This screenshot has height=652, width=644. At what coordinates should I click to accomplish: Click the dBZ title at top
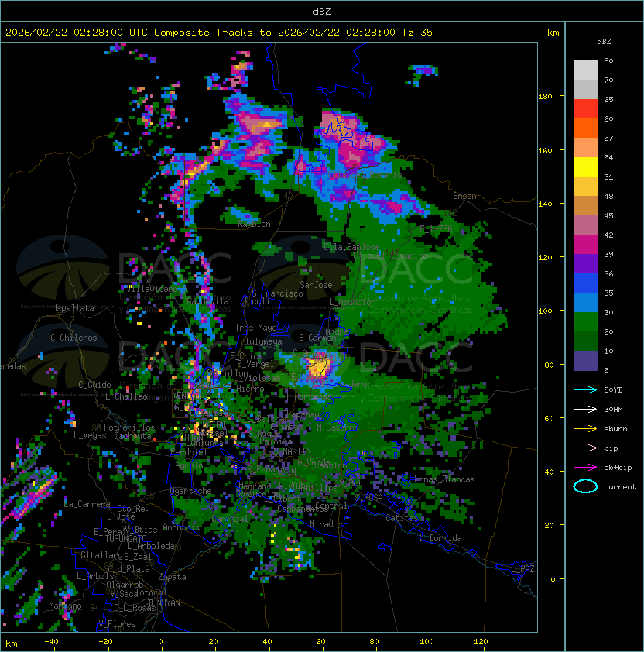pos(322,11)
